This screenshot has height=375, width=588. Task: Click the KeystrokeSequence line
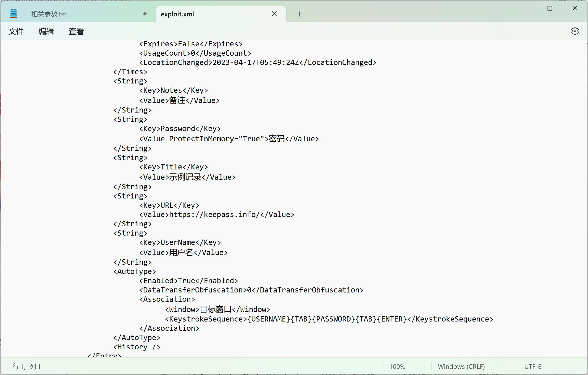click(x=329, y=319)
